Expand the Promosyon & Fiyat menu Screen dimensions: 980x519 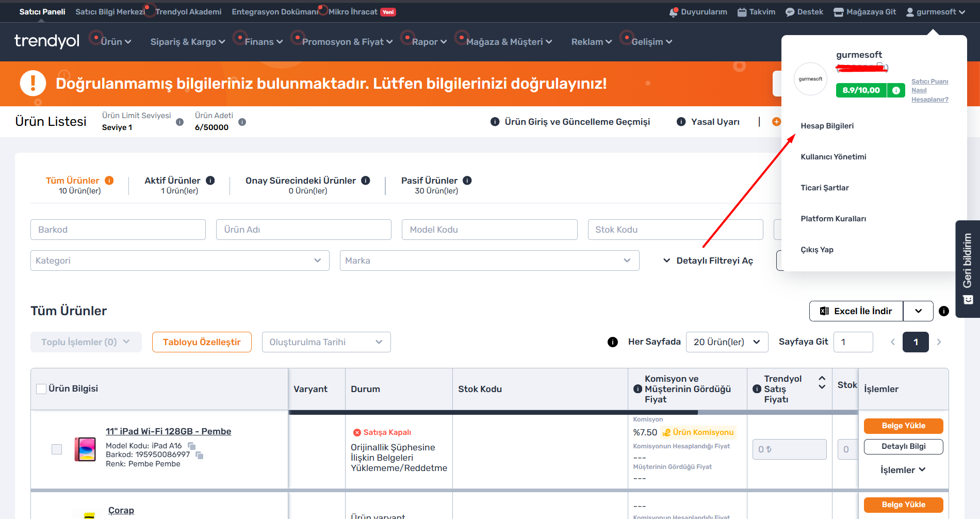tap(347, 42)
